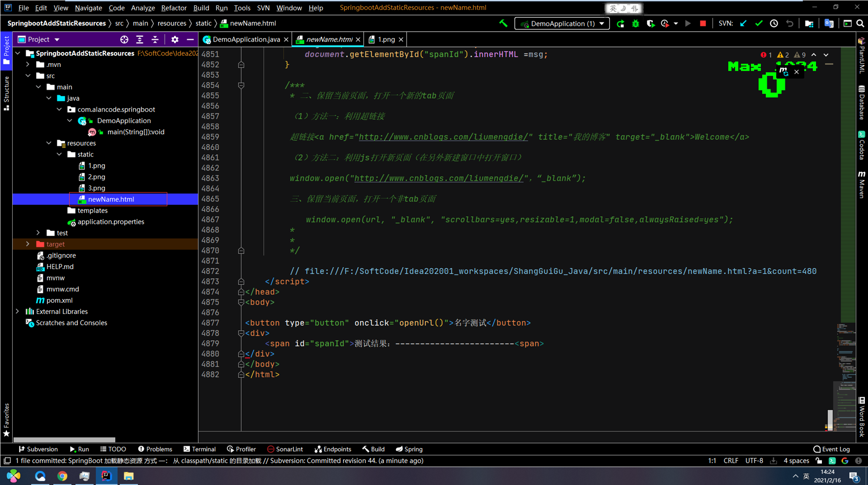The width and height of the screenshot is (868, 485).
Task: Open the Database side panel
Action: [862, 102]
